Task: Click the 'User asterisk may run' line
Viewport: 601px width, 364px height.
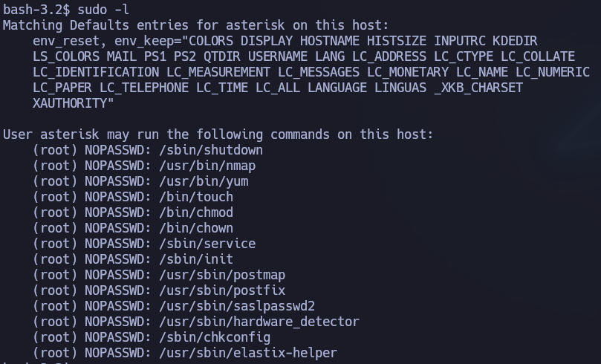Action: (x=218, y=134)
